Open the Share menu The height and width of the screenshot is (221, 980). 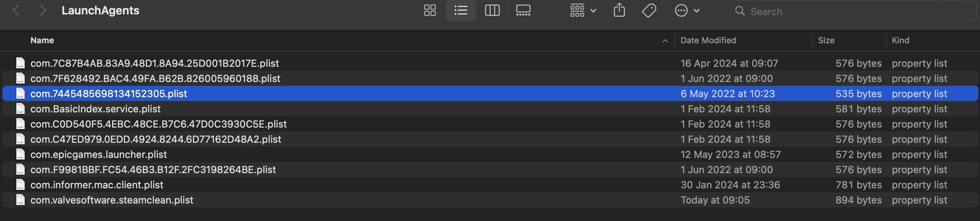coord(620,11)
